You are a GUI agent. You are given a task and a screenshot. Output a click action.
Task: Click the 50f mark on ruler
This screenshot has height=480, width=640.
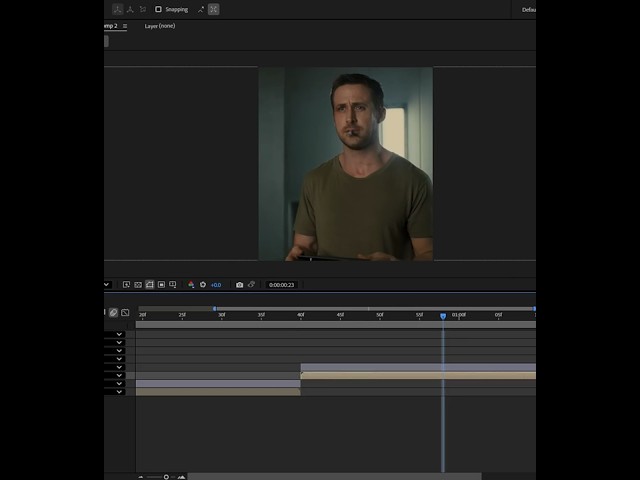(380, 315)
